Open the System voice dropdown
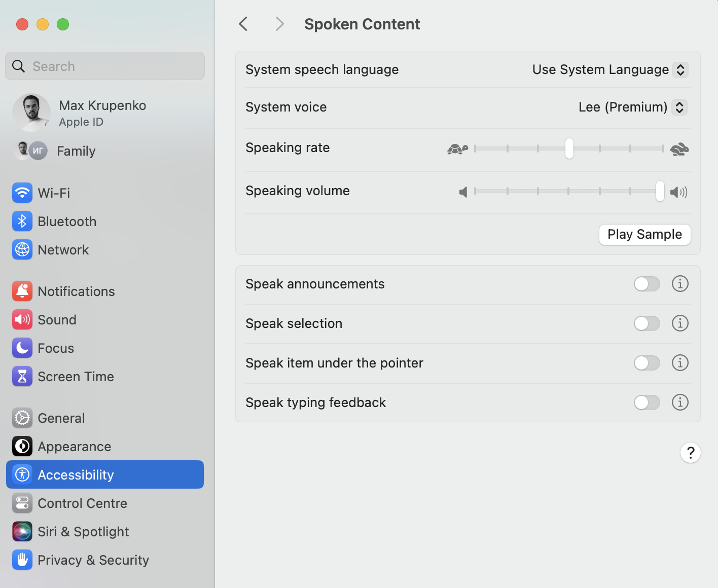Screen dimensions: 718x588 pos(679,107)
